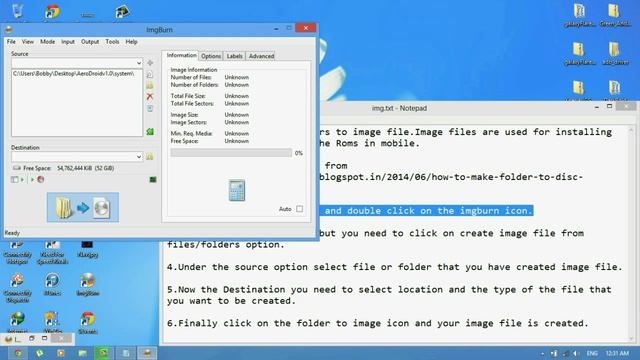This screenshot has height=360, width=640.
Task: Click the grey plus icon next to Source
Action: pos(150,63)
